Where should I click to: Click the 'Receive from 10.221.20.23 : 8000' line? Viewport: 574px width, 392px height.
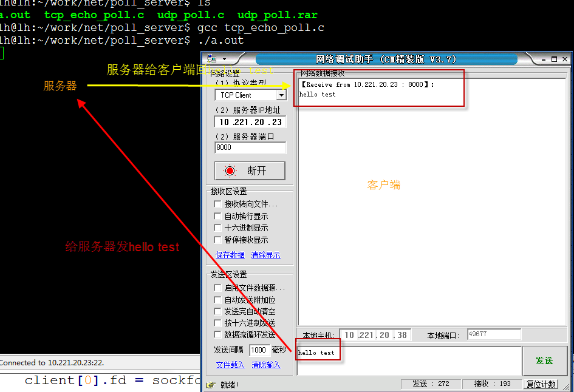click(x=367, y=84)
